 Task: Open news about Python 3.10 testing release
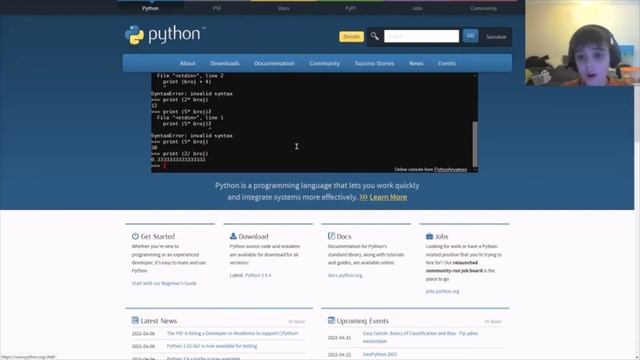pyautogui.click(x=212, y=346)
